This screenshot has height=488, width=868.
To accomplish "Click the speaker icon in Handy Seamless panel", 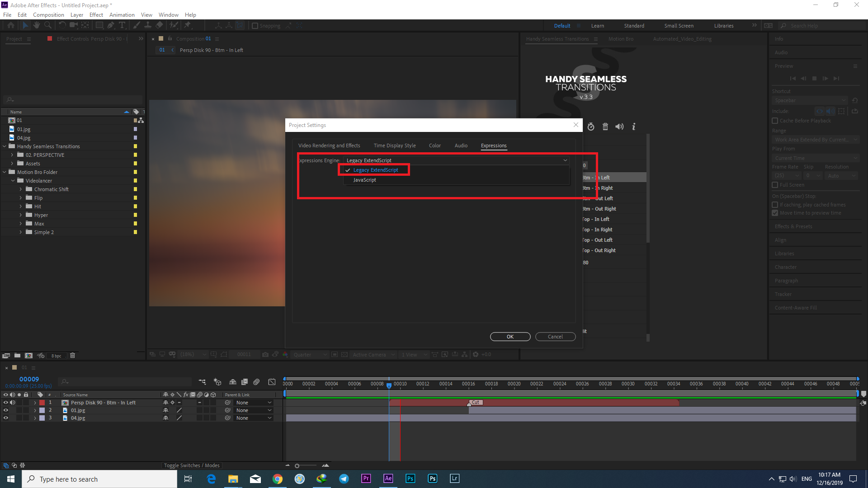I will [x=619, y=127].
